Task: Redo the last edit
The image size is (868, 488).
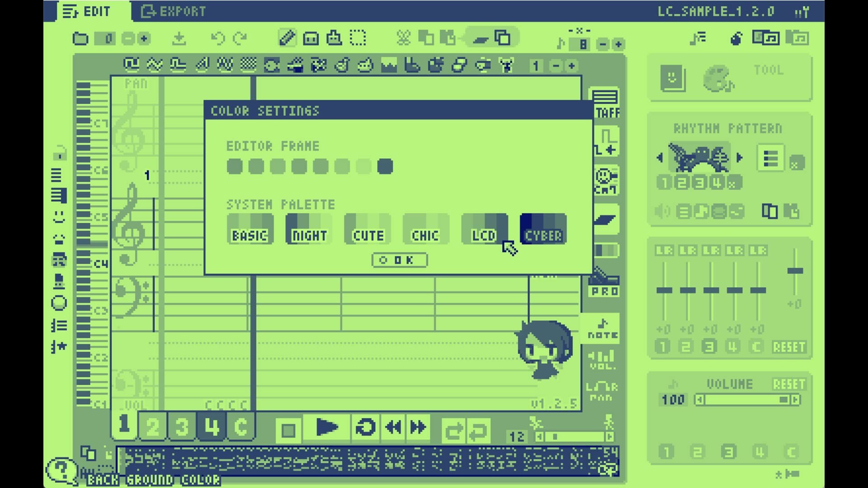Action: [x=240, y=38]
